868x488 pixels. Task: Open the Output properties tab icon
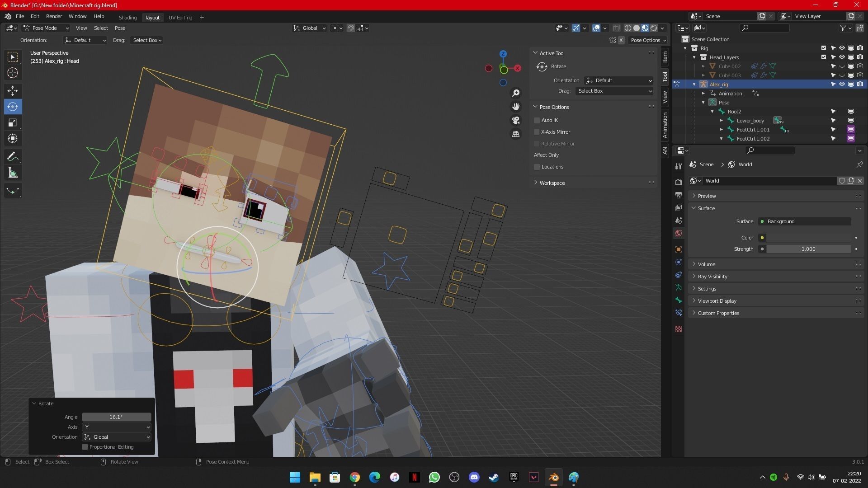[679, 195]
